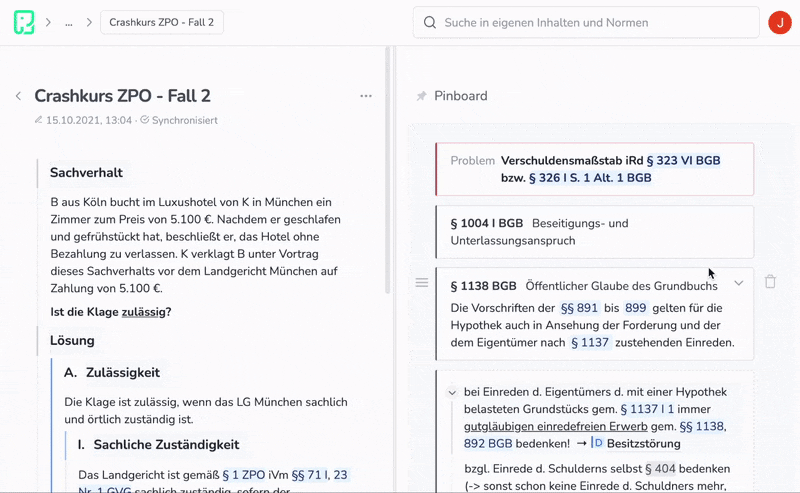Screen dimensions: 800x493
Task: Click the Synchronisiert status icon
Action: pyautogui.click(x=144, y=120)
